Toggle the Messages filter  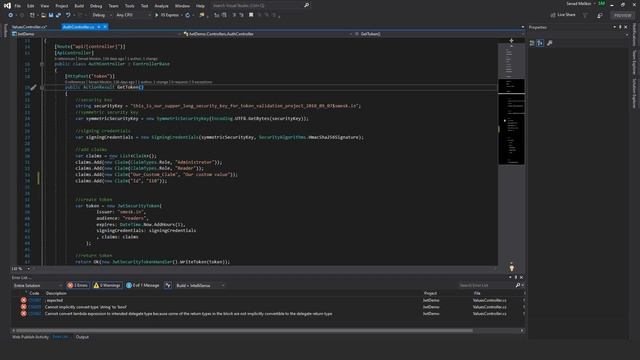coord(142,285)
